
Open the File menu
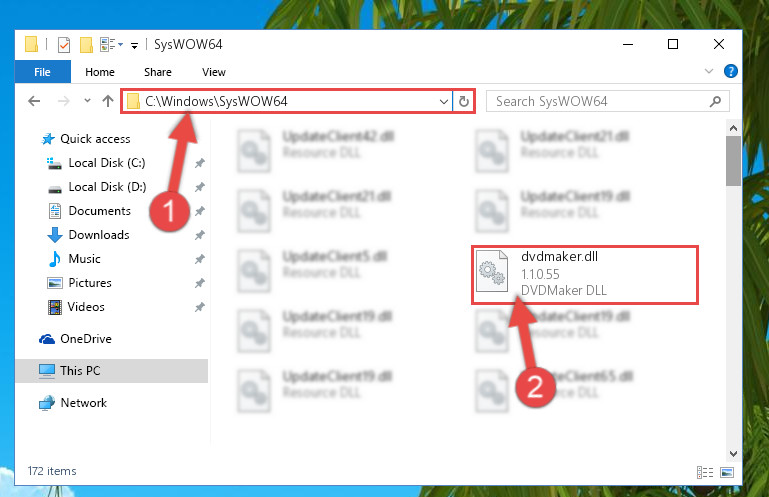pos(43,72)
